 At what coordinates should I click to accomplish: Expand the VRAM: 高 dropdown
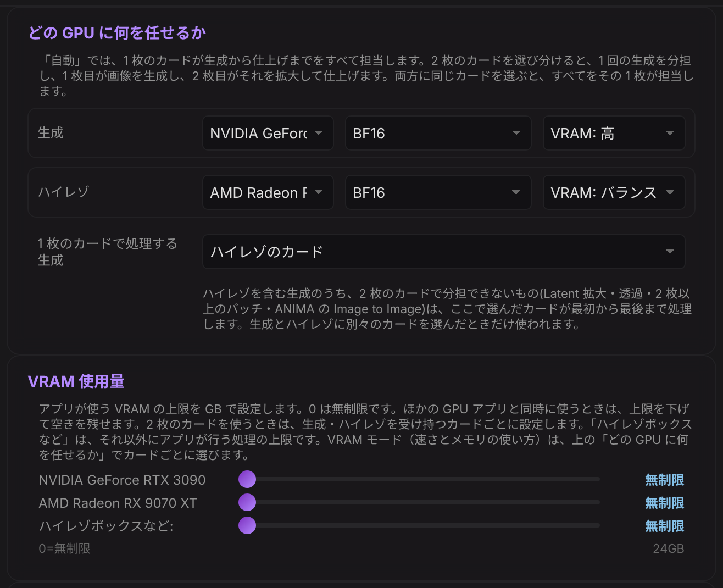(614, 133)
